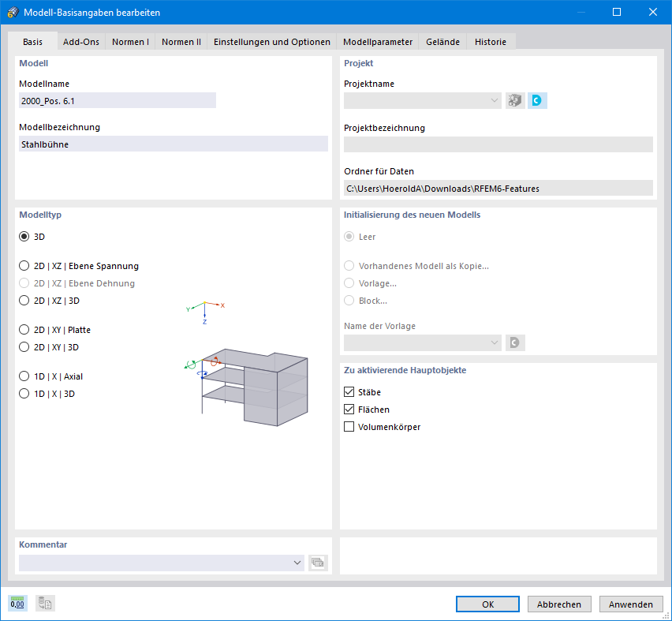Viewport: 672px width, 621px height.
Task: Open the Add-Ons tab
Action: [x=81, y=42]
